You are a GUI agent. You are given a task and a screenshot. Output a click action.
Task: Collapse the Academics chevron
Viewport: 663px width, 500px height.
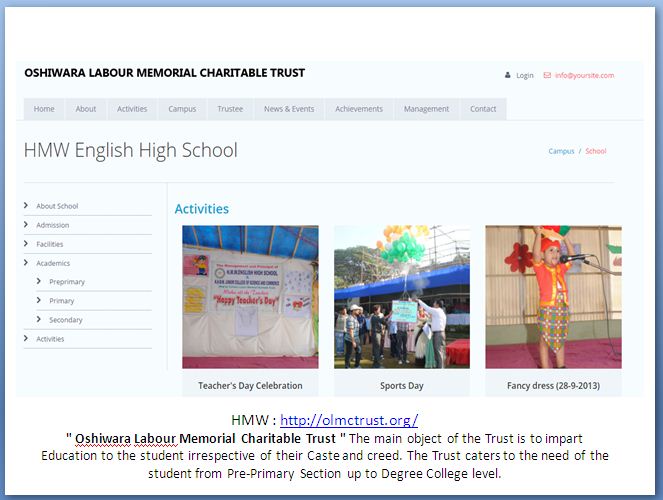pos(26,262)
